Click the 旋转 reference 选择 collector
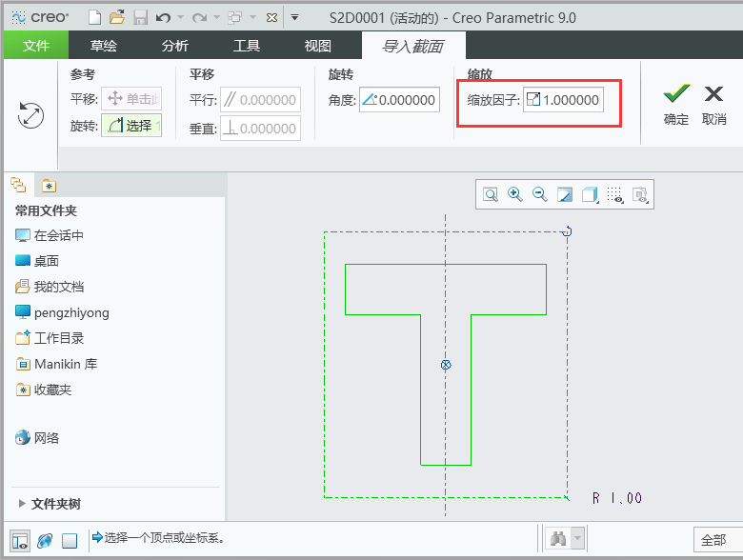 pos(131,126)
